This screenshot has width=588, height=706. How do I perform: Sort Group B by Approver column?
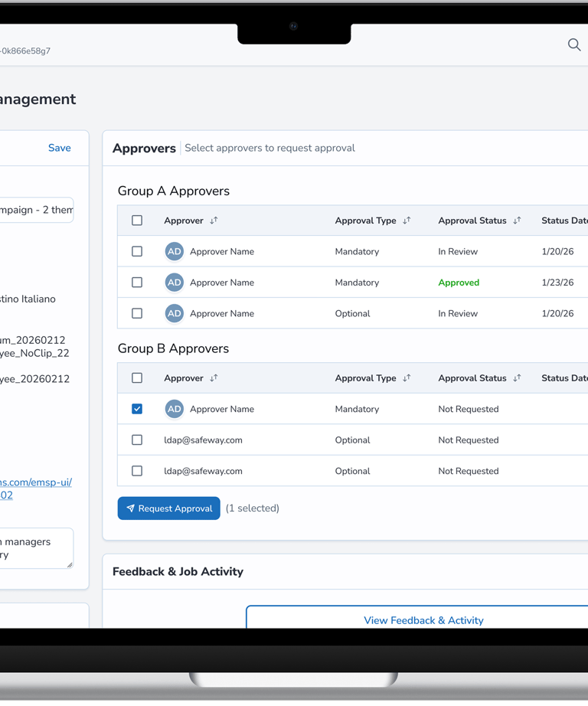click(x=214, y=378)
